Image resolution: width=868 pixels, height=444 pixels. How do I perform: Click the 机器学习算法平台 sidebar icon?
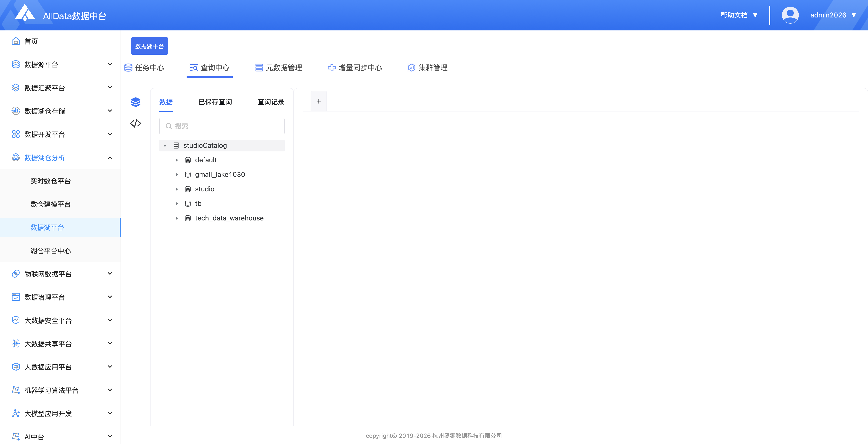15,390
